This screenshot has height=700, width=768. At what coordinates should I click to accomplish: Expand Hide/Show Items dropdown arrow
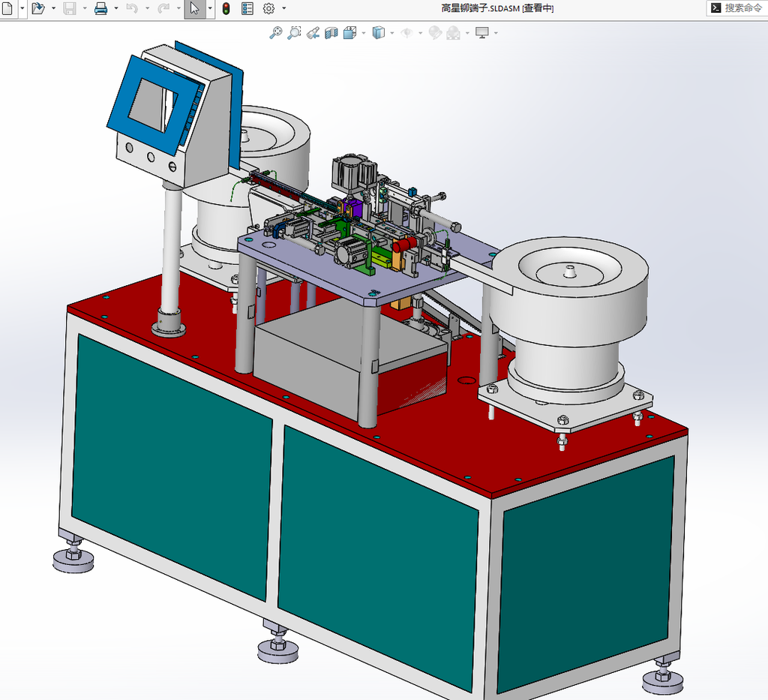pos(420,33)
